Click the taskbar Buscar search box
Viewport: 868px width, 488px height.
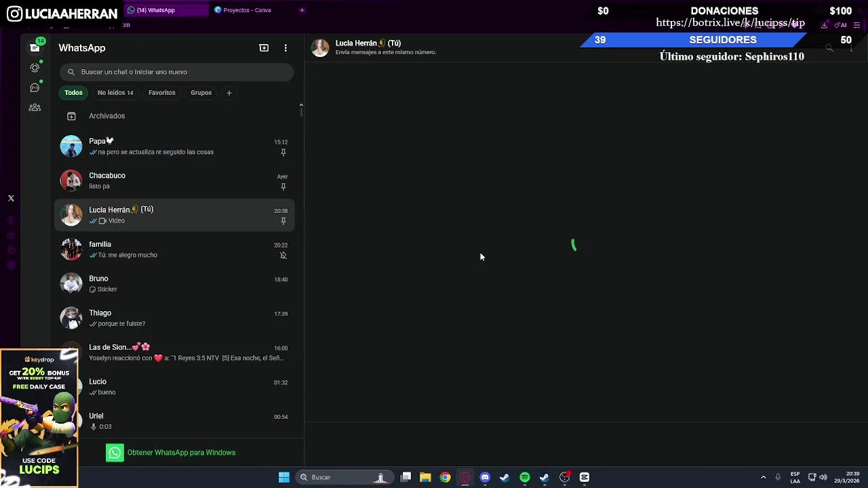coord(345,477)
